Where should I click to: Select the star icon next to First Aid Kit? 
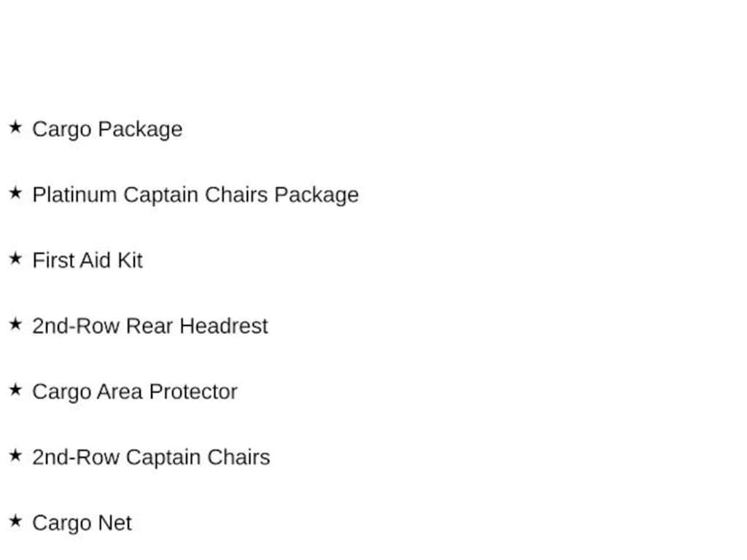click(x=15, y=259)
